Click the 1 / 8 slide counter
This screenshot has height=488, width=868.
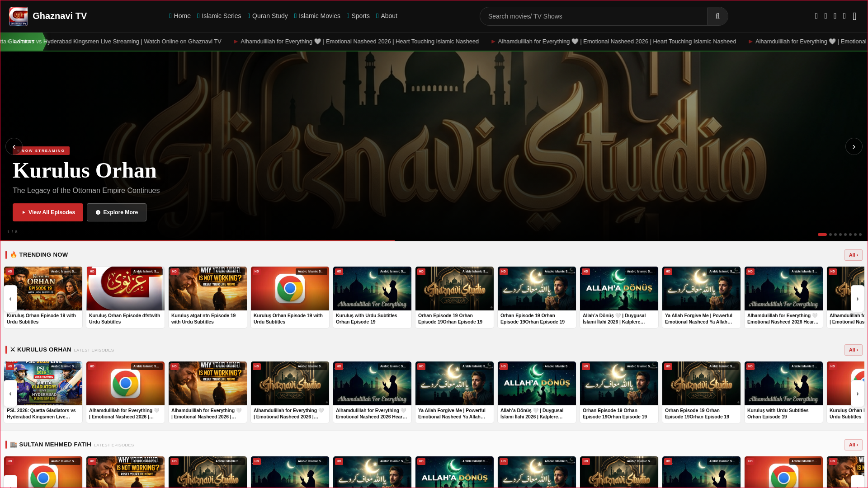[x=12, y=232]
